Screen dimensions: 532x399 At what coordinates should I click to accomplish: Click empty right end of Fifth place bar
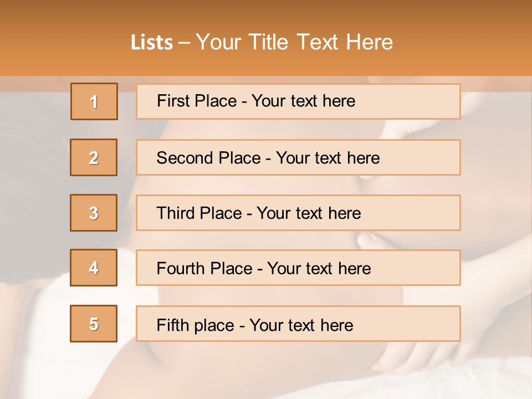click(x=407, y=324)
